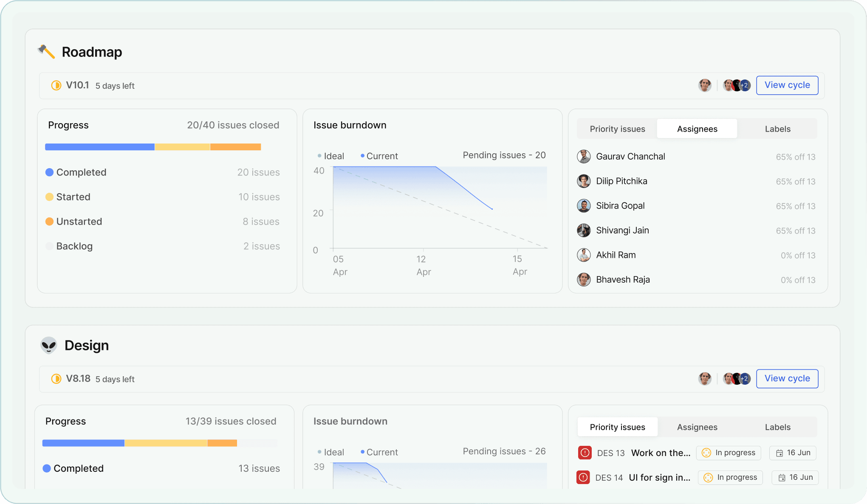Open Shivangi Jain's avatar thumbnail
This screenshot has width=867, height=504.
[x=584, y=230]
